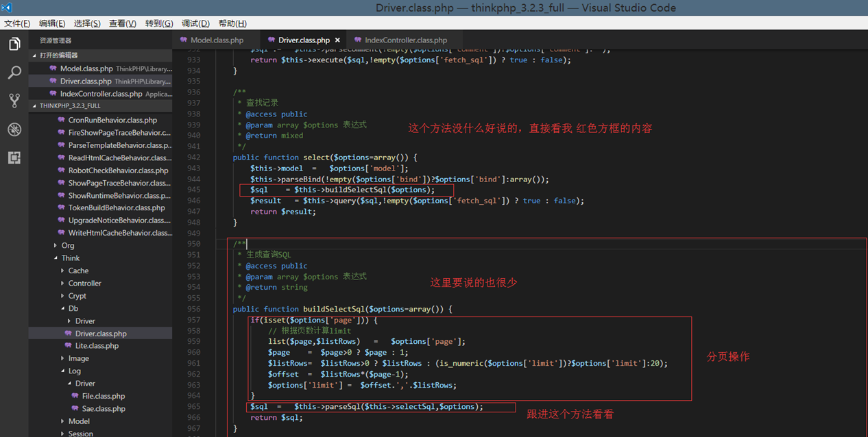Open TokenBuildBehavior.class.php file

click(x=117, y=208)
